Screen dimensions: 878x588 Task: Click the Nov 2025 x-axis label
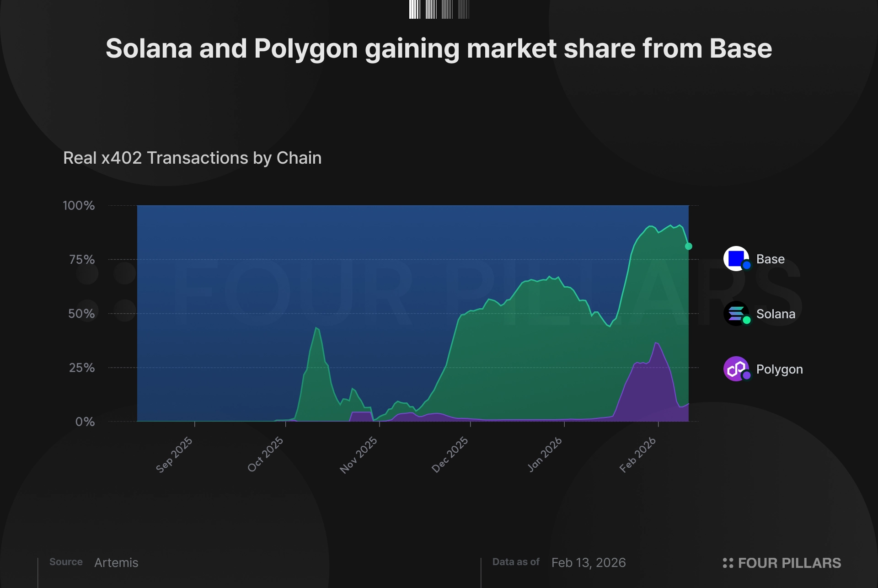(359, 454)
